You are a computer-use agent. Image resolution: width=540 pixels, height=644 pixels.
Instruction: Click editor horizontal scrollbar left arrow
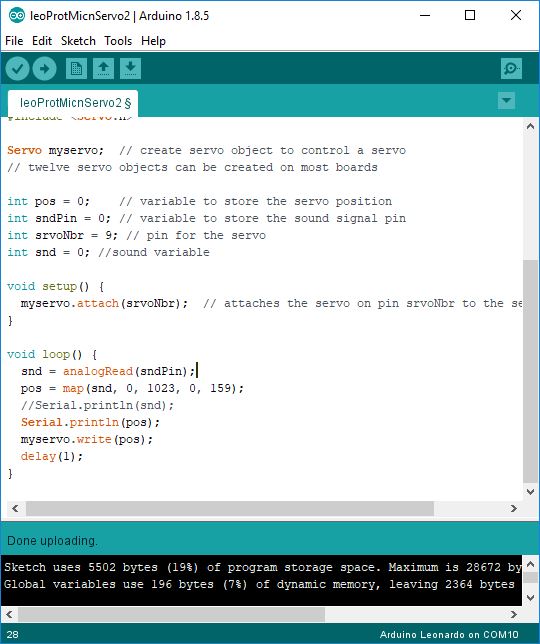[x=15, y=508]
